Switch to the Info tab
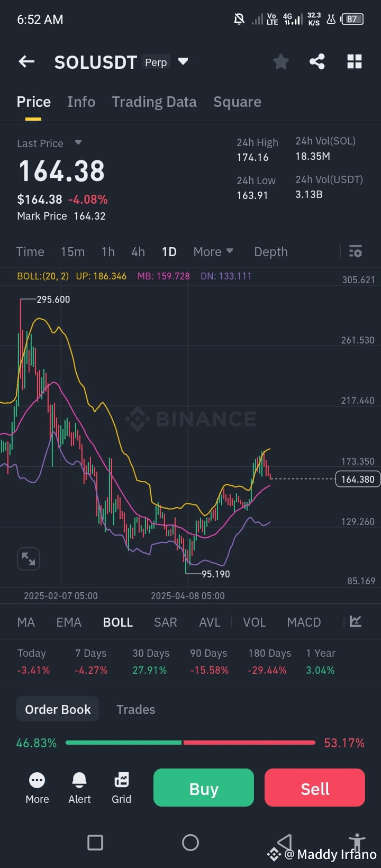The image size is (381, 868). 81,102
